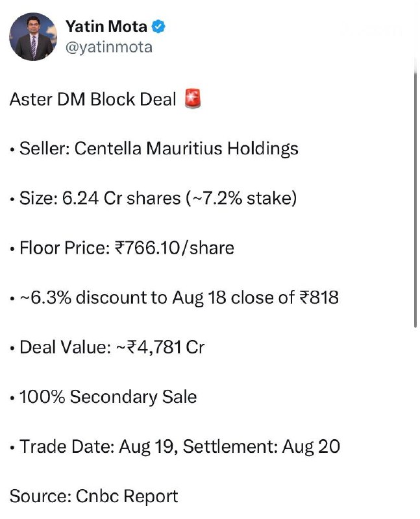Click the red siren emoji
This screenshot has height=519, width=420.
pyautogui.click(x=192, y=99)
